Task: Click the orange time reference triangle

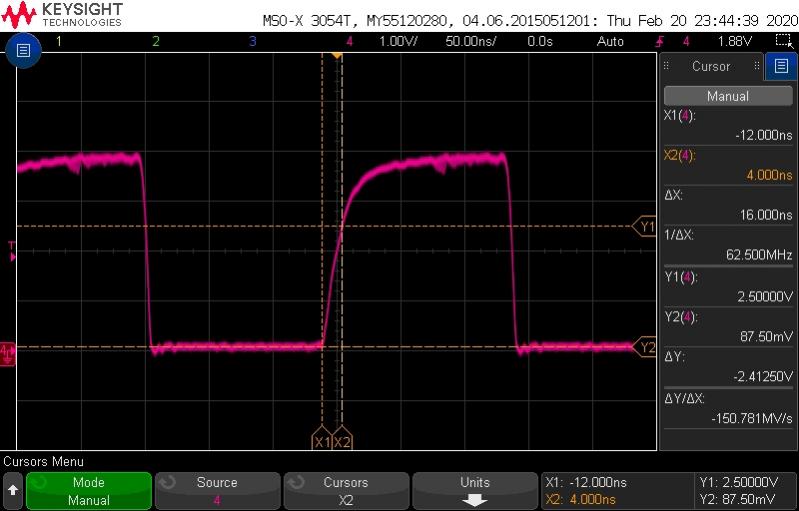Action: point(337,55)
